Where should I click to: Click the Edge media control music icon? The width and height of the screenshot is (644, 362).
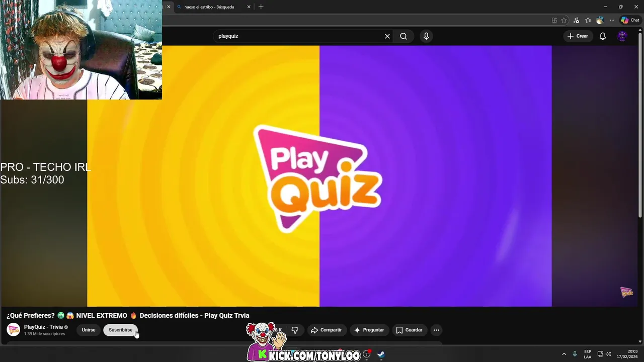point(576,20)
